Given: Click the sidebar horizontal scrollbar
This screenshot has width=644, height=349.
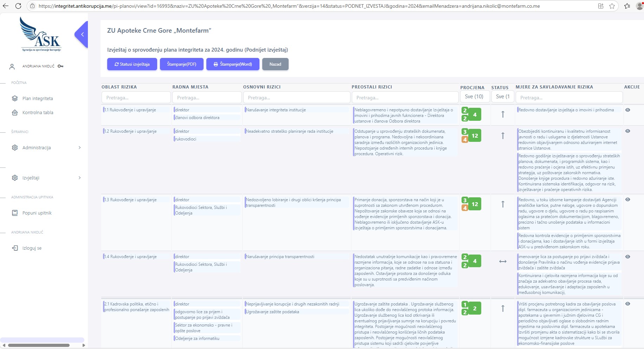Looking at the screenshot, I should tap(39, 345).
